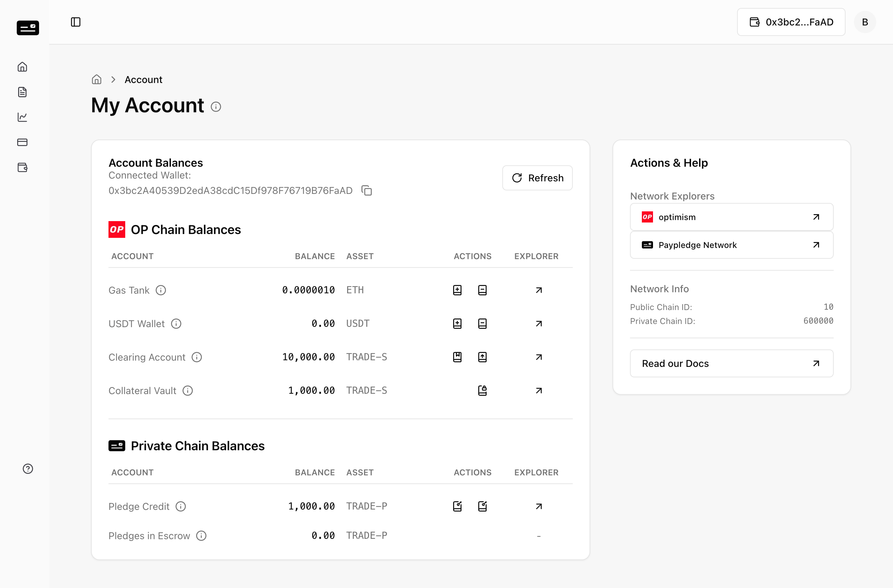Image resolution: width=893 pixels, height=588 pixels.
Task: Click the Pledge Credit info icon
Action: coord(181,506)
